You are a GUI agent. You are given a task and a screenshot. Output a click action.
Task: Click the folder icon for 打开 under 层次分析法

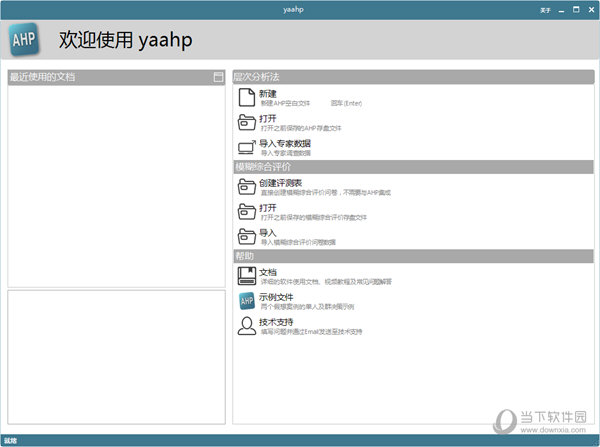tap(247, 122)
